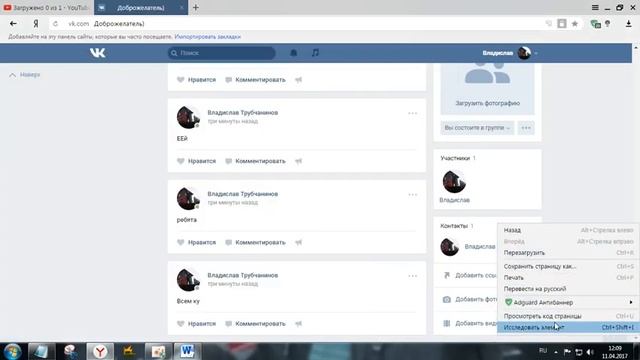The width and height of the screenshot is (640, 360).
Task: Show hidden tray icons arrow
Action: (556, 352)
